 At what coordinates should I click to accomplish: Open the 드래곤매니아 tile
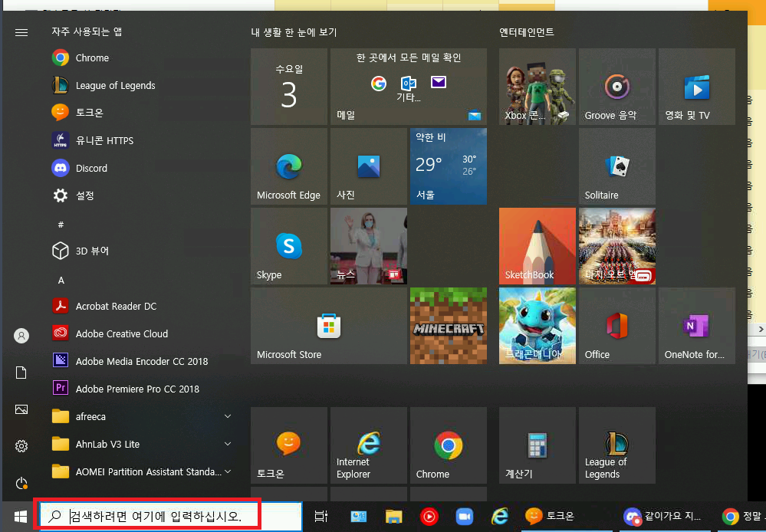point(538,326)
